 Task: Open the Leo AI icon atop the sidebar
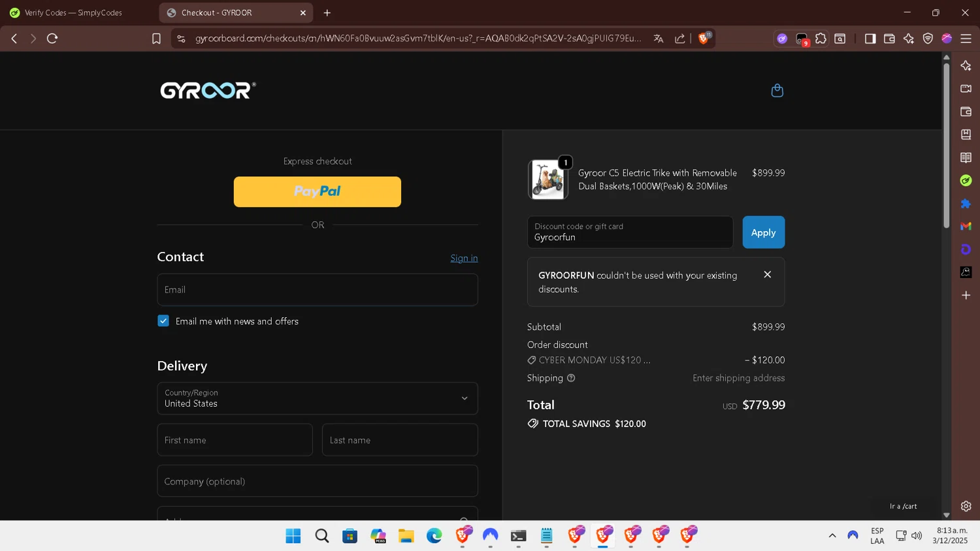point(966,65)
